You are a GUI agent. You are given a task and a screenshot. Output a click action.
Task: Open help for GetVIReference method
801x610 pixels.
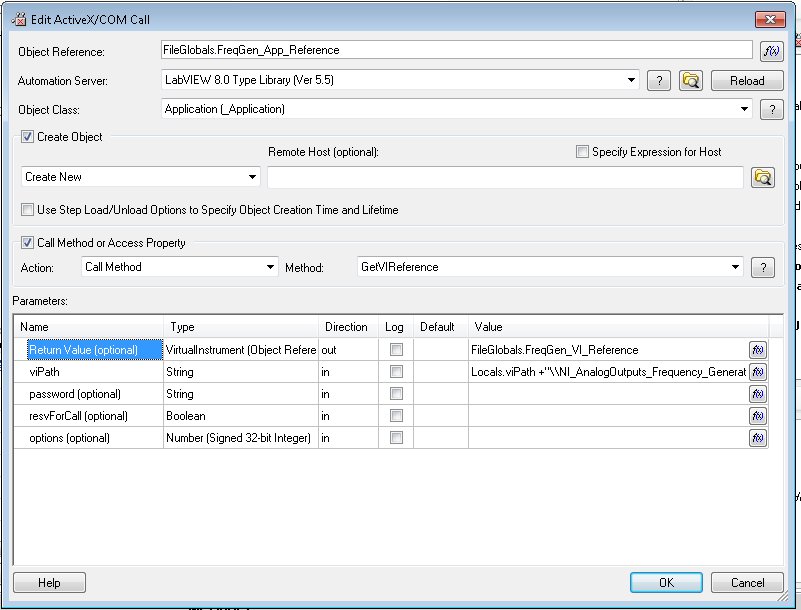point(763,267)
